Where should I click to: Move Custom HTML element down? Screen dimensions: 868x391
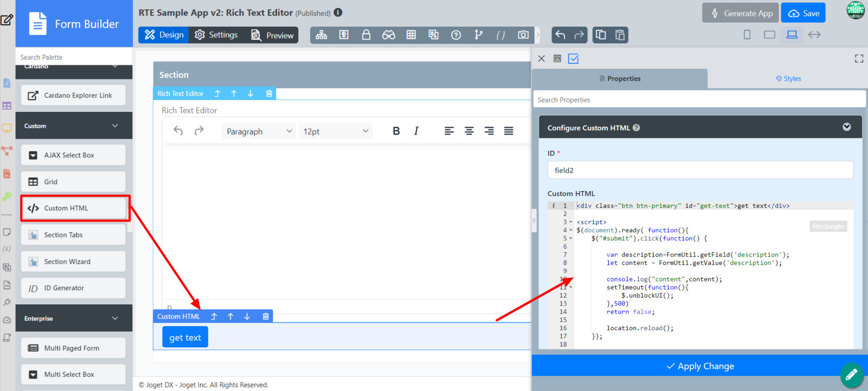coord(247,316)
